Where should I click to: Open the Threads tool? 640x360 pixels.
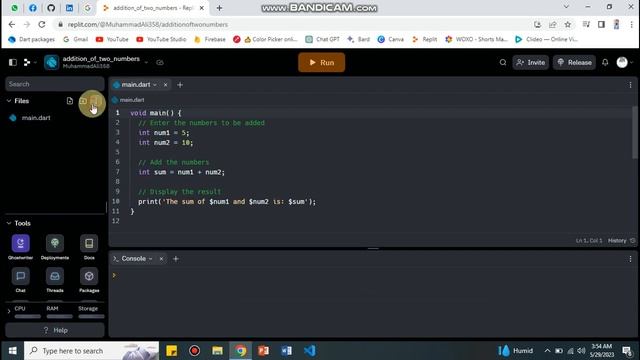pyautogui.click(x=55, y=280)
